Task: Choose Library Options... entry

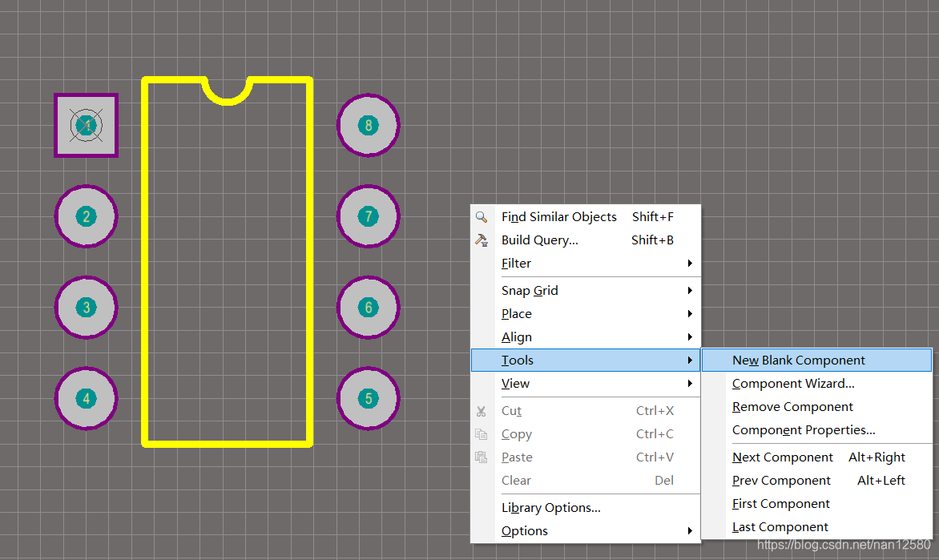Action: [586, 508]
